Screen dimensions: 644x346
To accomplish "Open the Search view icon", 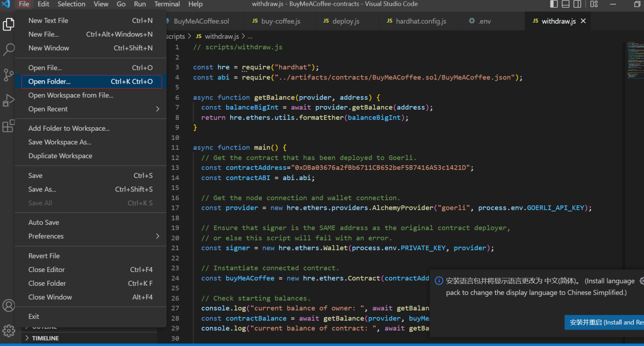I will tap(8, 49).
